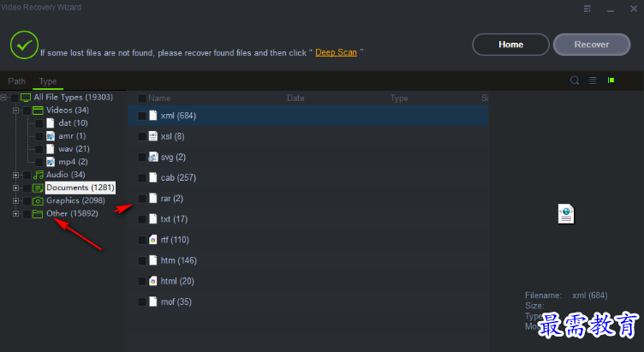Click the Other folder icon

click(38, 213)
